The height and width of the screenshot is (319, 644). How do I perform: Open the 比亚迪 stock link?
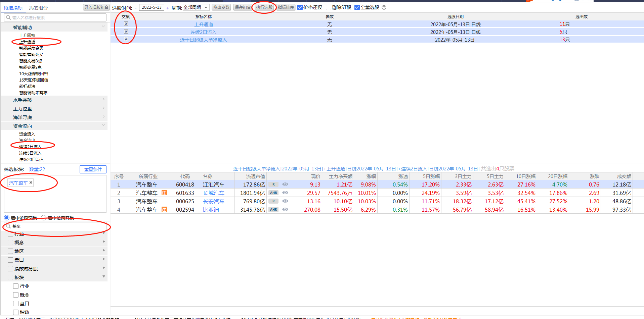(x=211, y=210)
